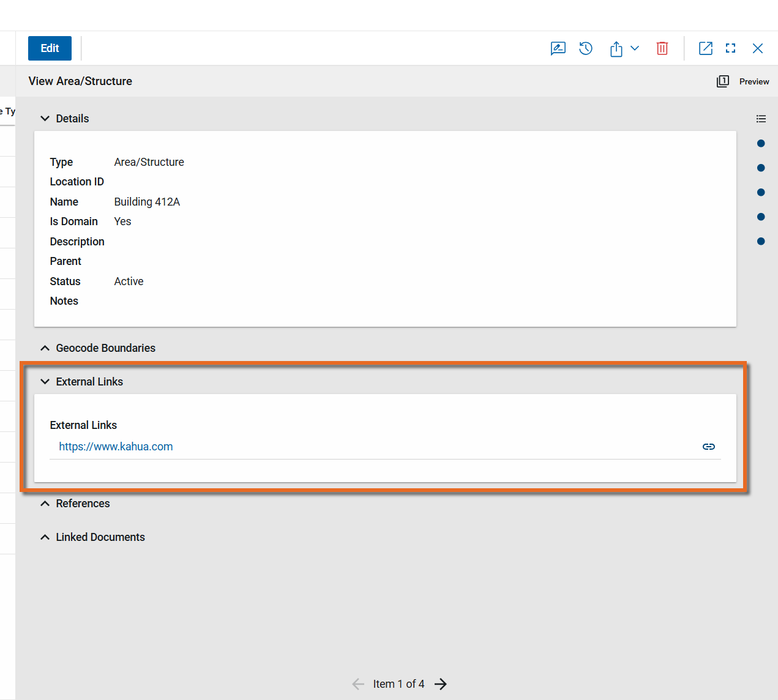Open record in new window icon
The height and width of the screenshot is (700, 778).
coord(705,48)
